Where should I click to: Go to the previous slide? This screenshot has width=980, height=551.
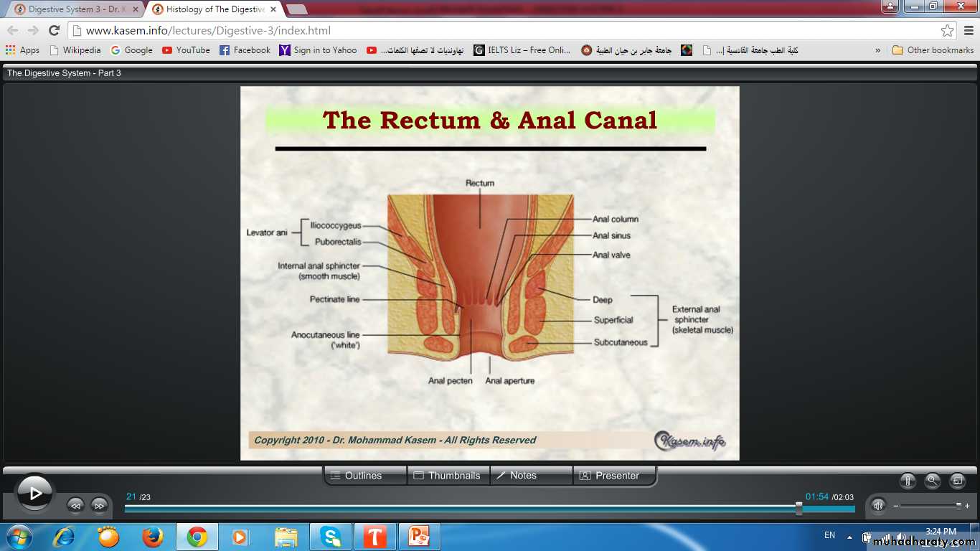pos(75,505)
